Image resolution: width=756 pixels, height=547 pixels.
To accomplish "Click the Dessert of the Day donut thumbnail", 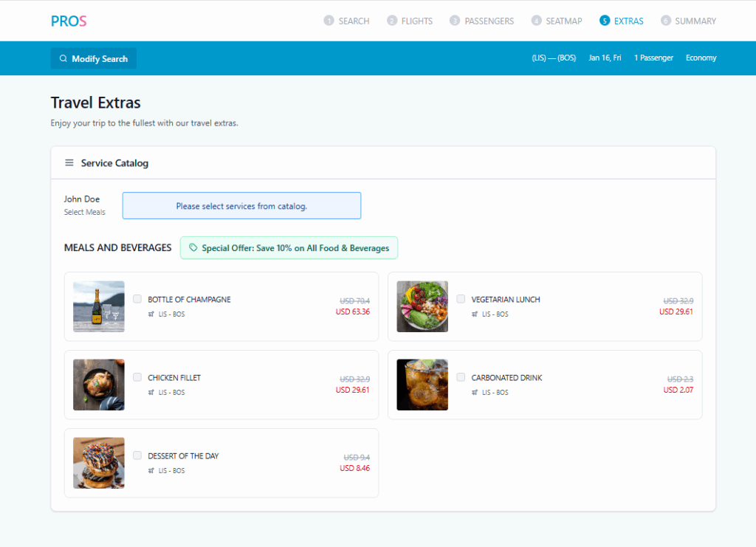I will click(99, 463).
